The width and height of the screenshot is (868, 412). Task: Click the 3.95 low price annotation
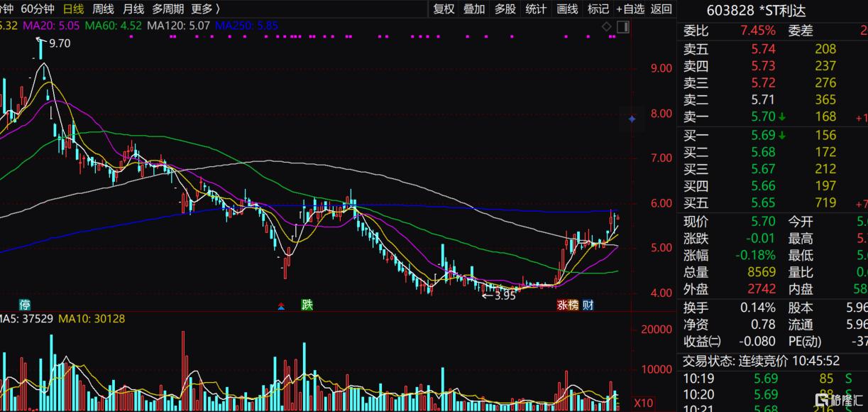coord(504,296)
